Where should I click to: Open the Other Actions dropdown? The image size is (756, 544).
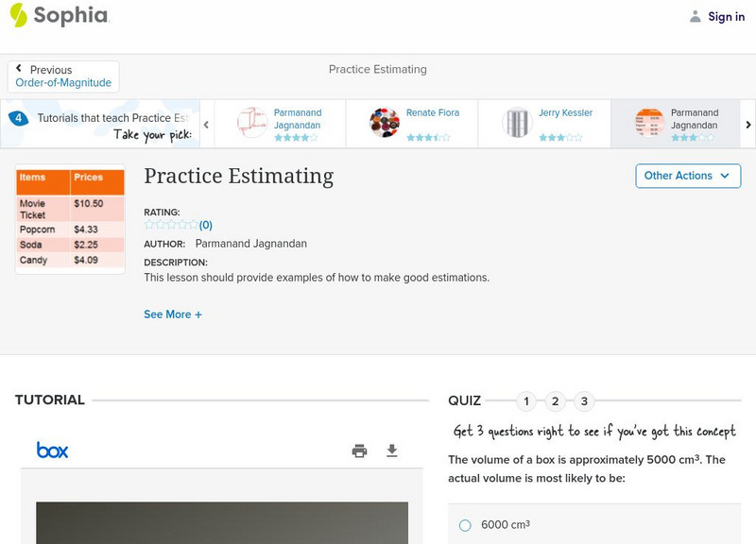(687, 176)
